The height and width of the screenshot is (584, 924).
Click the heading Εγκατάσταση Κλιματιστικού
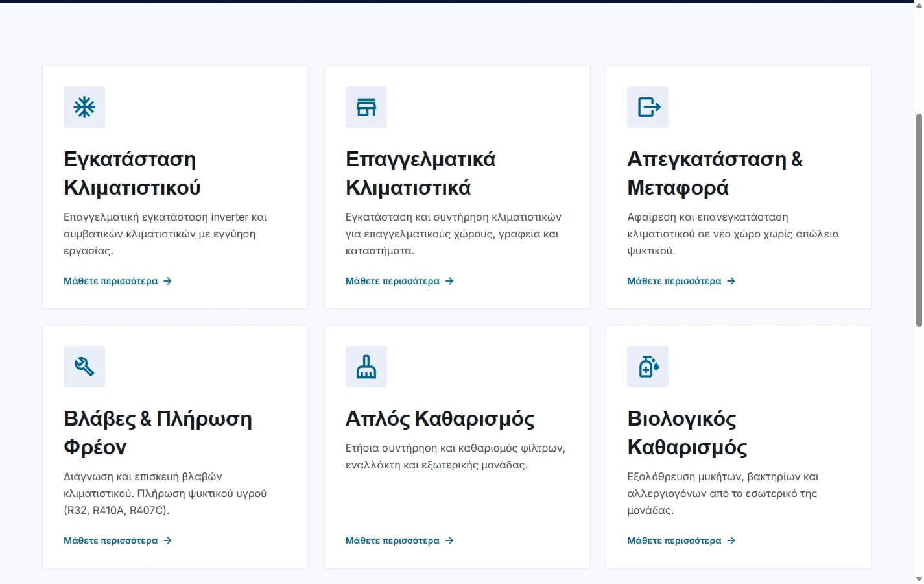point(132,173)
